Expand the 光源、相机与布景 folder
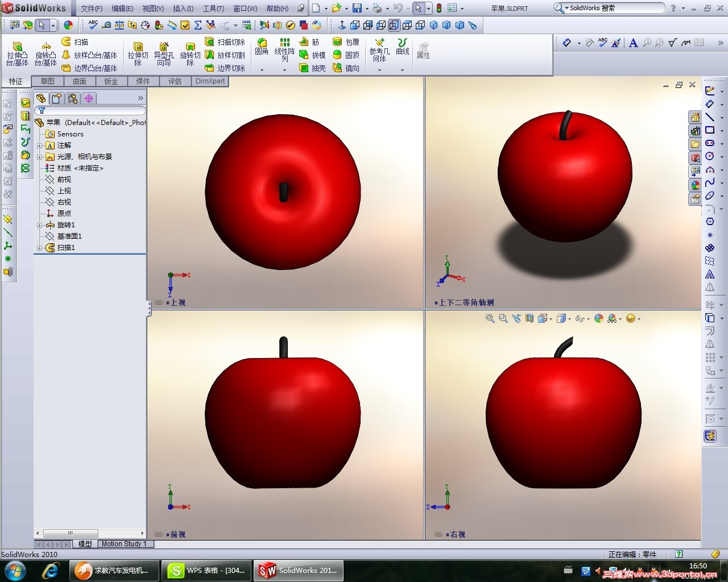The image size is (728, 582). (x=40, y=157)
